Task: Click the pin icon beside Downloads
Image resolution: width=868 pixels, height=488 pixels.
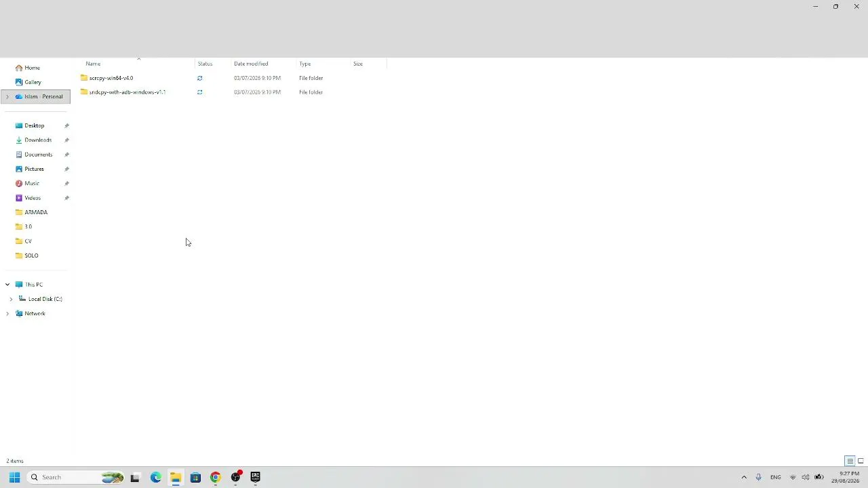Action: [x=66, y=140]
